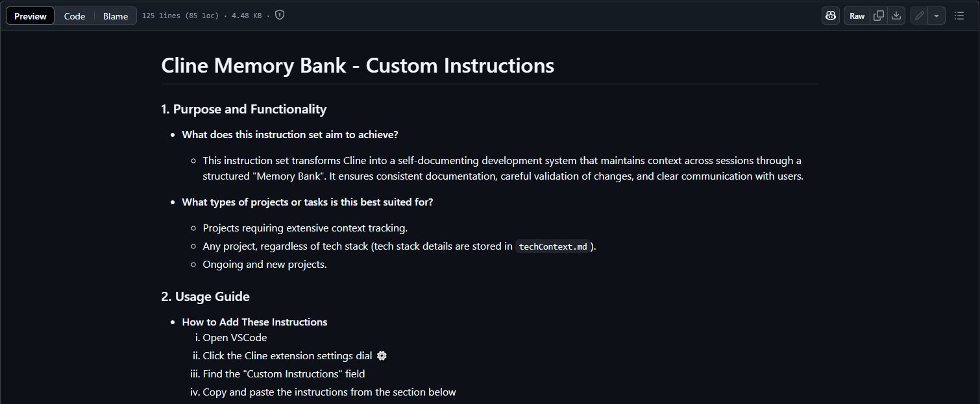The height and width of the screenshot is (404, 980).
Task: Open the Raw file view
Action: pos(857,16)
